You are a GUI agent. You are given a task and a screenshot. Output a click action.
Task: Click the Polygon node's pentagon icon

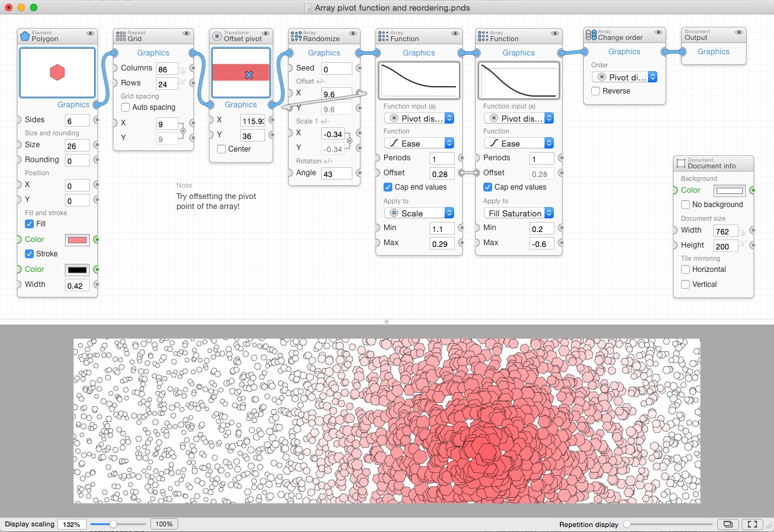(25, 36)
